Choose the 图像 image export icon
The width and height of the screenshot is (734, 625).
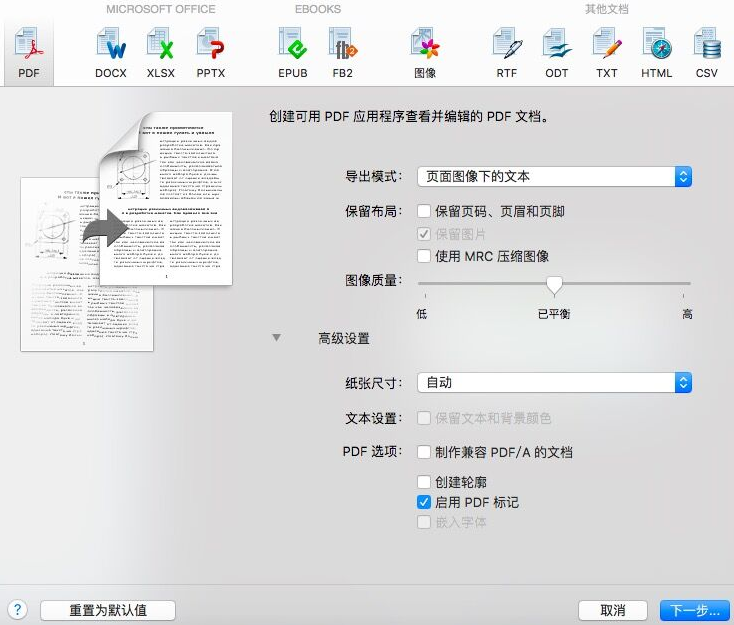coord(425,53)
